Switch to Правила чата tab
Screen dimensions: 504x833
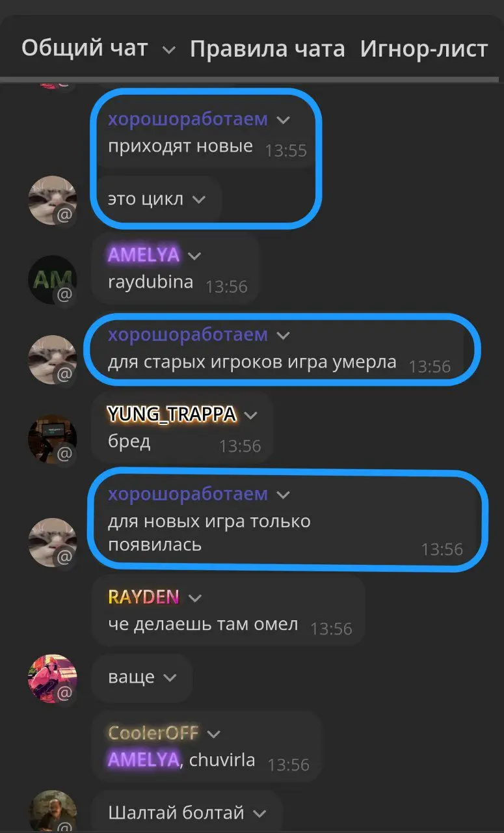click(267, 49)
